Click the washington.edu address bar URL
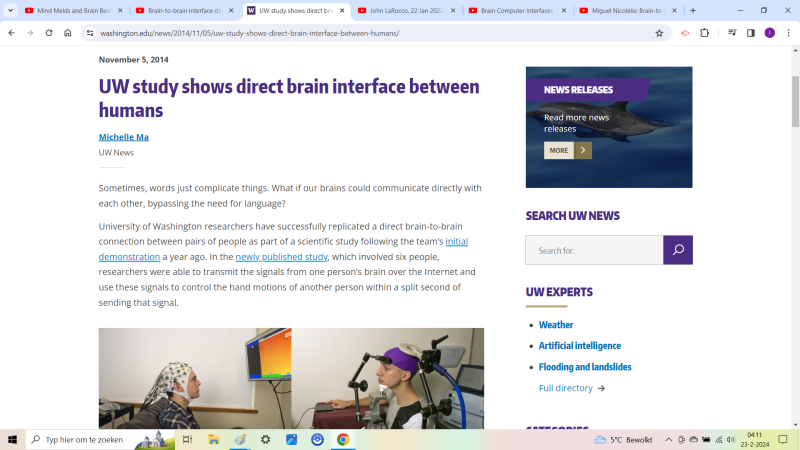Image resolution: width=800 pixels, height=450 pixels. point(249,33)
